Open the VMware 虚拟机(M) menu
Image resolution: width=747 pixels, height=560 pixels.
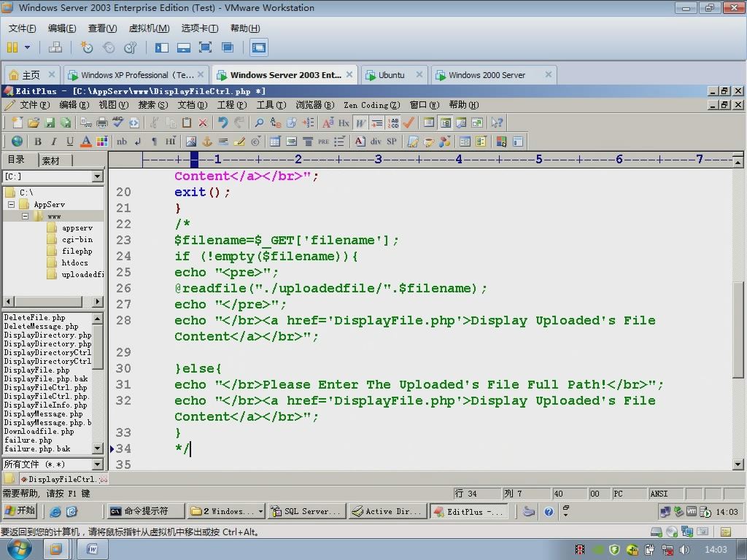[x=149, y=28]
